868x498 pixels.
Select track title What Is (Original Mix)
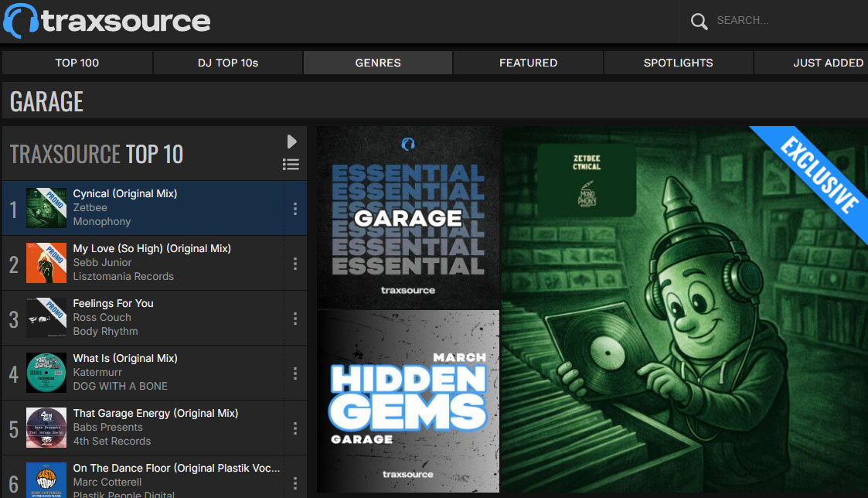click(x=124, y=358)
